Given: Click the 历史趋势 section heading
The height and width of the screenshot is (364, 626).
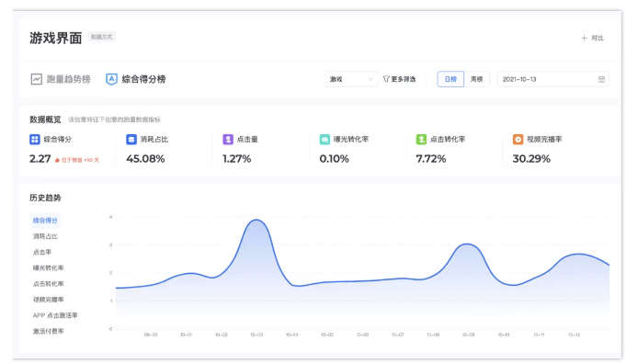Looking at the screenshot, I should (45, 198).
